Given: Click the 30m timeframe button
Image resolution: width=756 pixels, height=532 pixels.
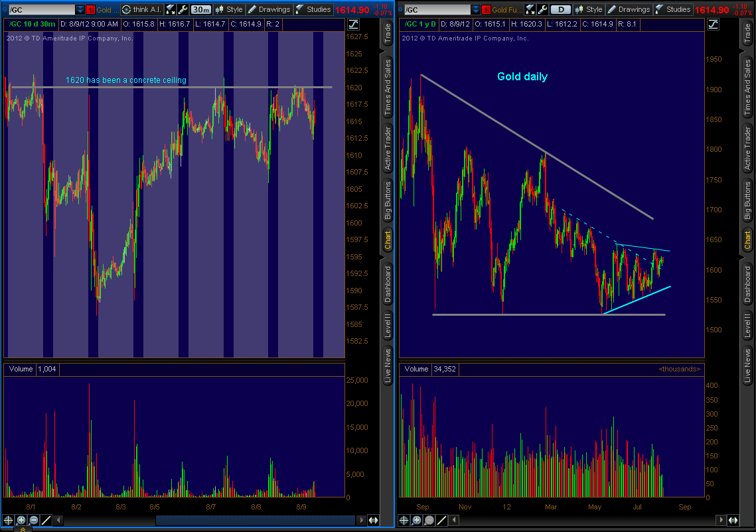Looking at the screenshot, I should pyautogui.click(x=200, y=9).
